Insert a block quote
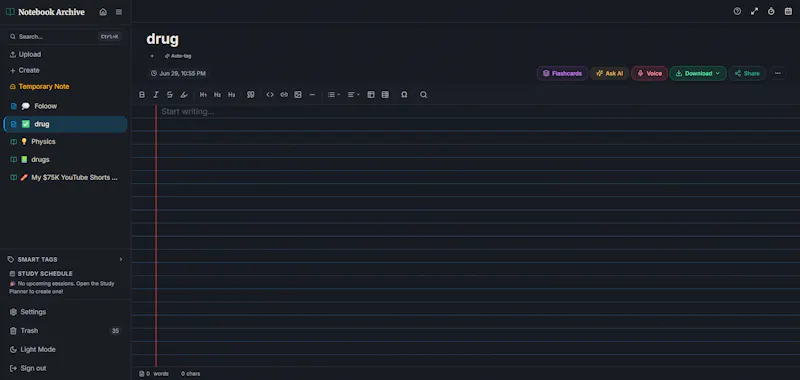Screen dimensions: 800x380 click(251, 95)
